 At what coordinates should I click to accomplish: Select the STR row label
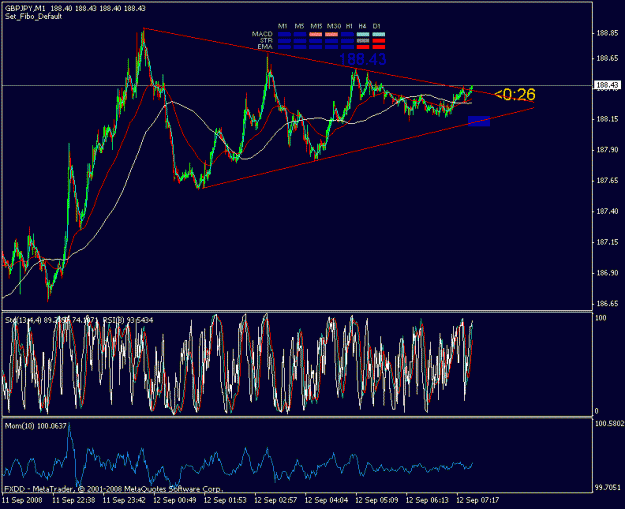coord(266,41)
